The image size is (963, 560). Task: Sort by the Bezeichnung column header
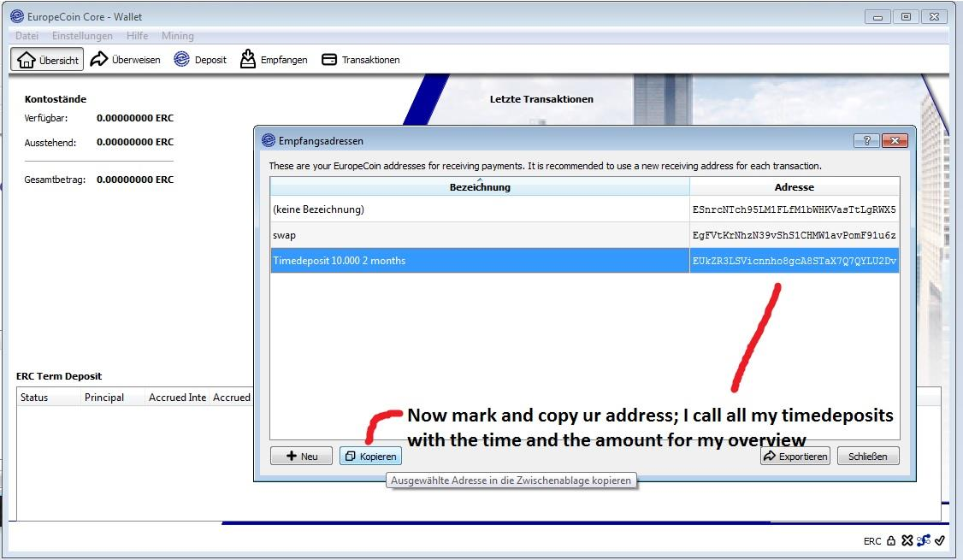(x=480, y=186)
